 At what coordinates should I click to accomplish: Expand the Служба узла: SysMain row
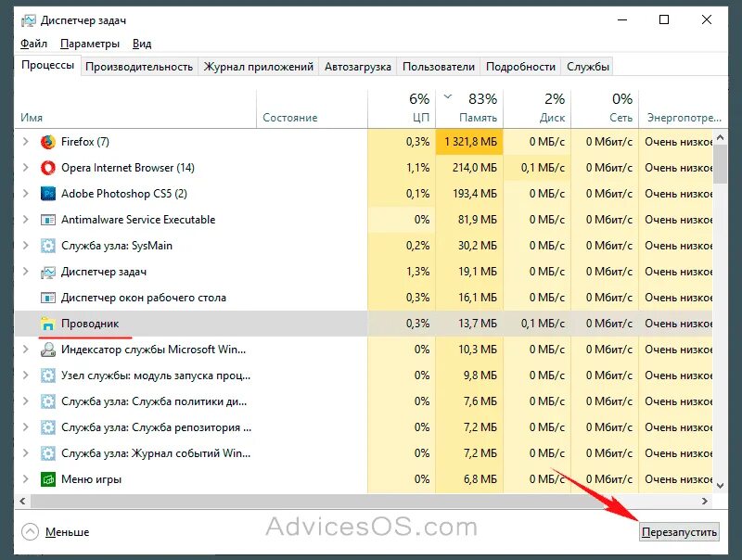tap(26, 246)
